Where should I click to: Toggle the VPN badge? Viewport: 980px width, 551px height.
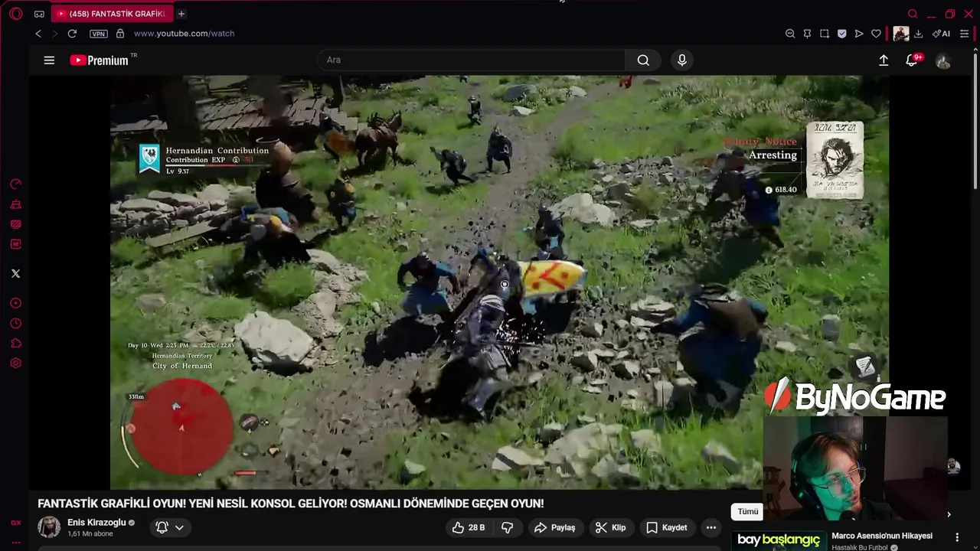coord(99,34)
